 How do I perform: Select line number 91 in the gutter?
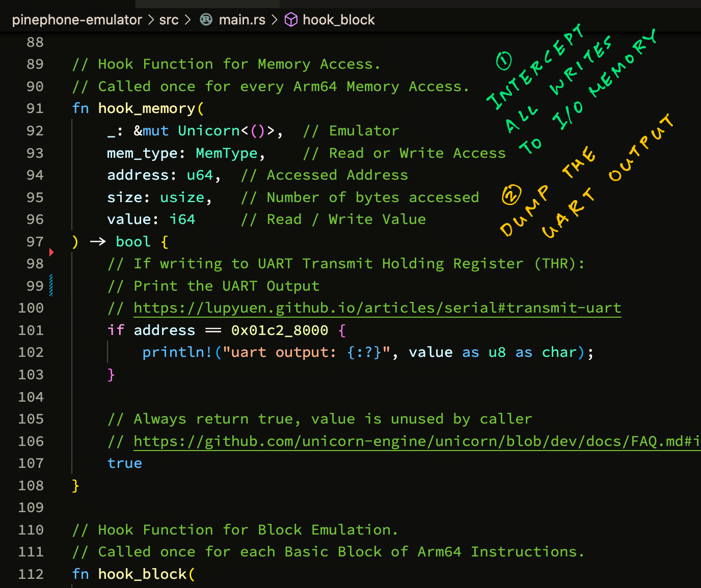[x=35, y=108]
